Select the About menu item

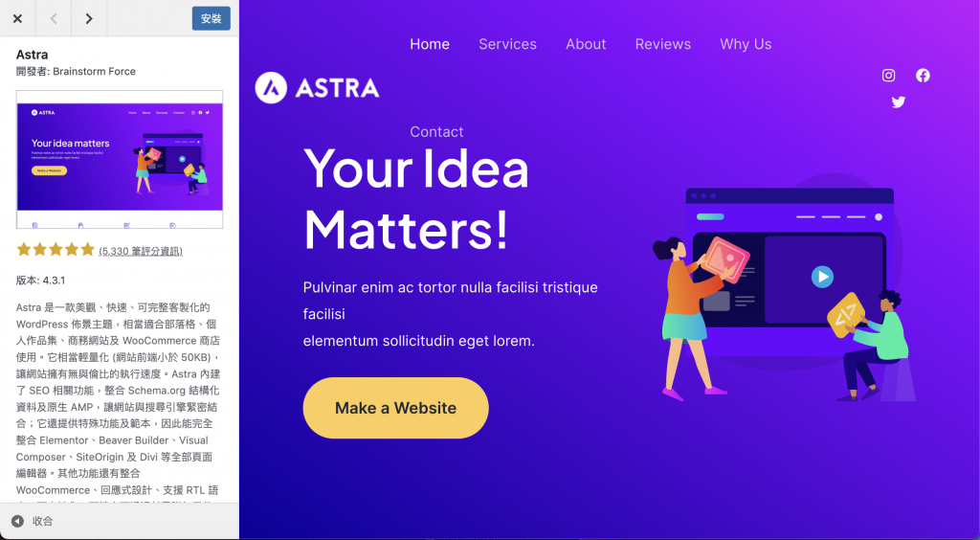586,44
